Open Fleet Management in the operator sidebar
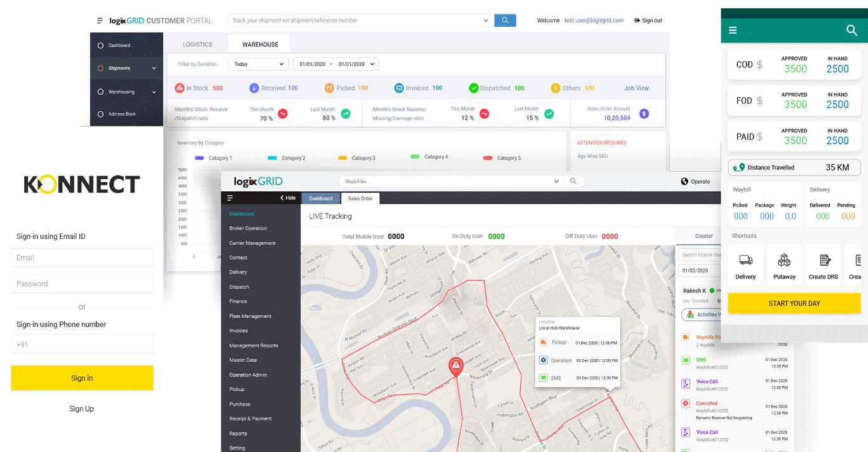The width and height of the screenshot is (868, 452). click(250, 316)
